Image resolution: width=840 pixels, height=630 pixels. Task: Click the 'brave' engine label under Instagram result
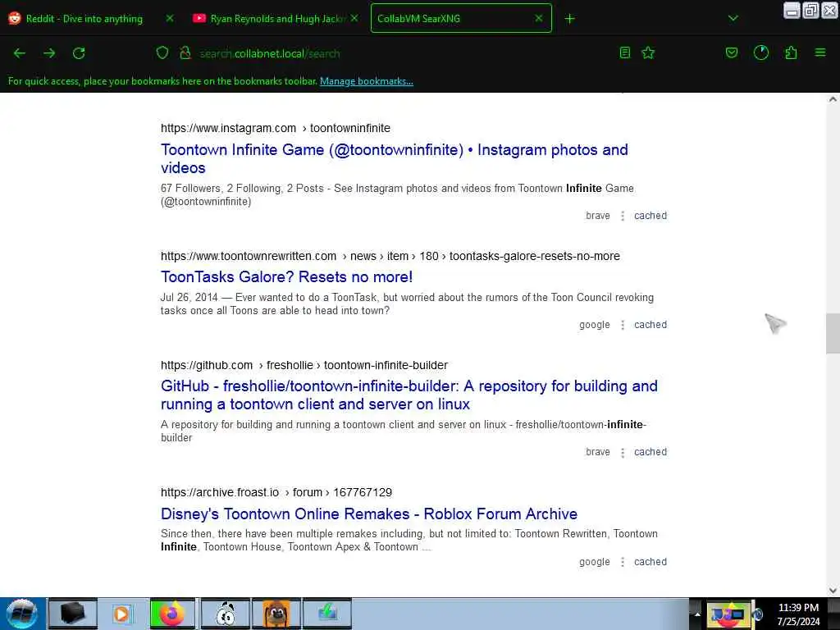[x=598, y=216]
